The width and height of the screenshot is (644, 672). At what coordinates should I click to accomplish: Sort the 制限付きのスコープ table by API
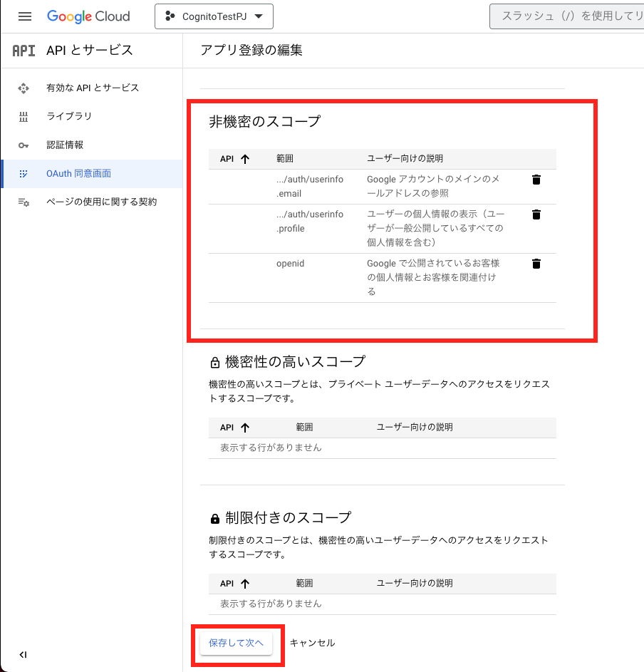coord(237,583)
